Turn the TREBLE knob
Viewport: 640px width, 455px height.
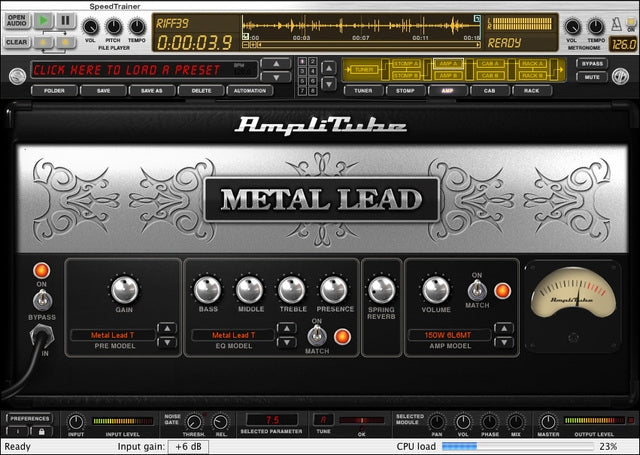pyautogui.click(x=291, y=289)
